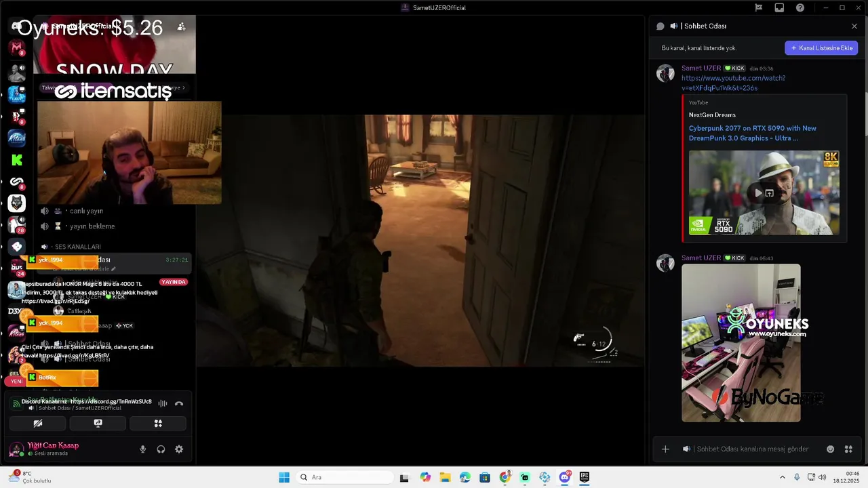
Task: Open the red M server icon
Action: click(x=16, y=47)
